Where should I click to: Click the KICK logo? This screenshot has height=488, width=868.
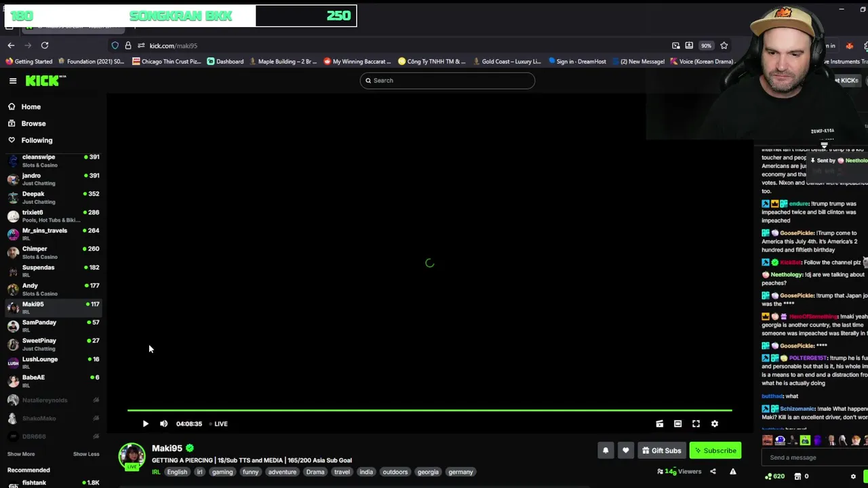[x=45, y=81]
